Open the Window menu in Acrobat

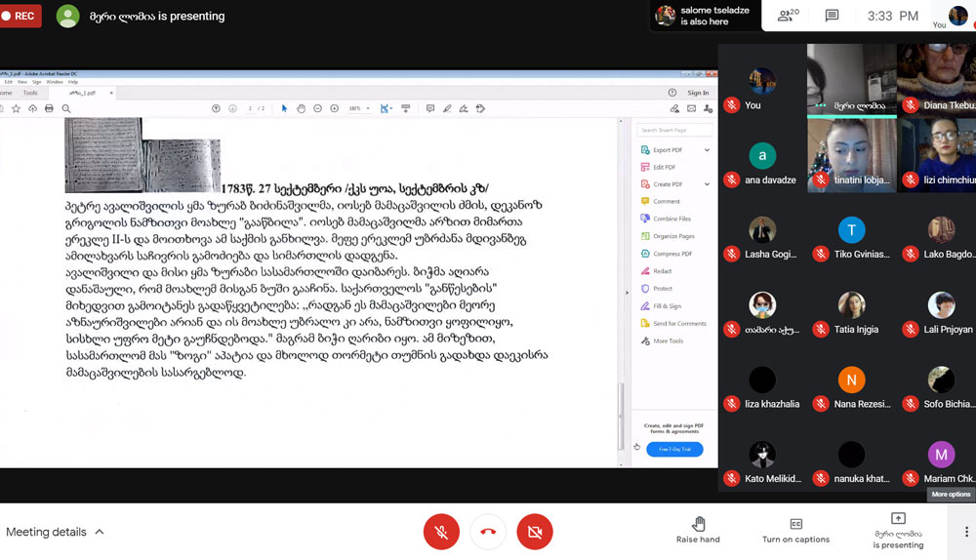coord(55,82)
